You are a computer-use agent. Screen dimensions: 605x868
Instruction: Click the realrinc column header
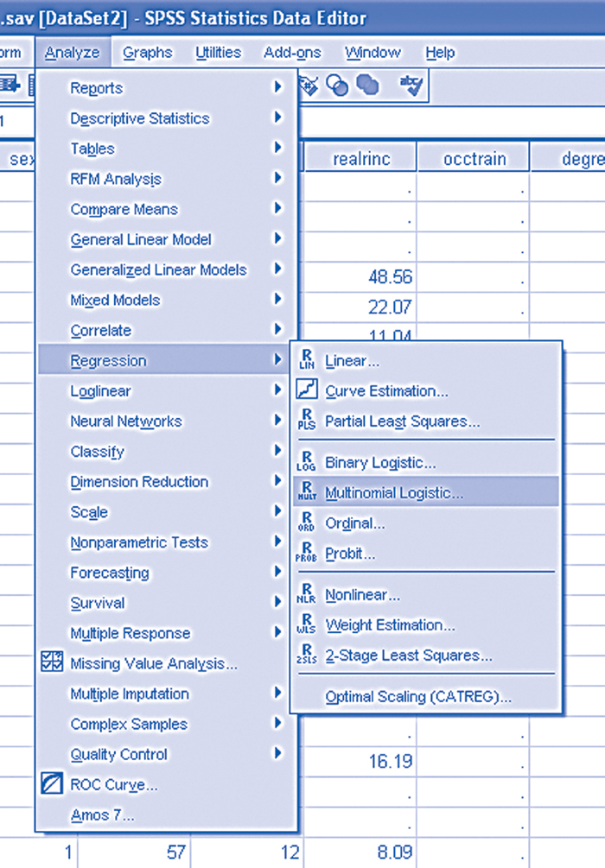pyautogui.click(x=360, y=159)
